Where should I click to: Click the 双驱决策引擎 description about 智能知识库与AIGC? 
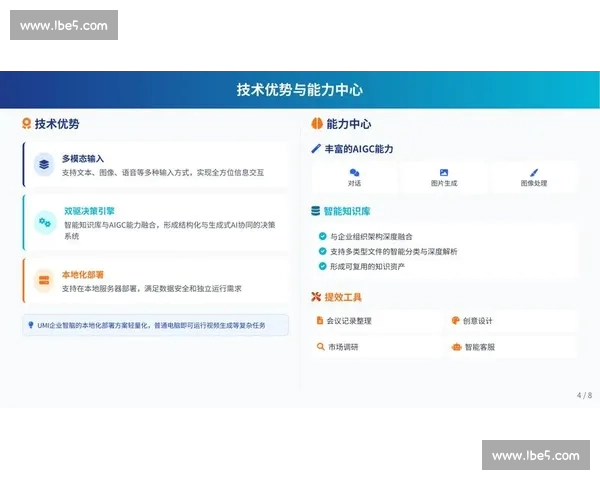click(x=170, y=230)
